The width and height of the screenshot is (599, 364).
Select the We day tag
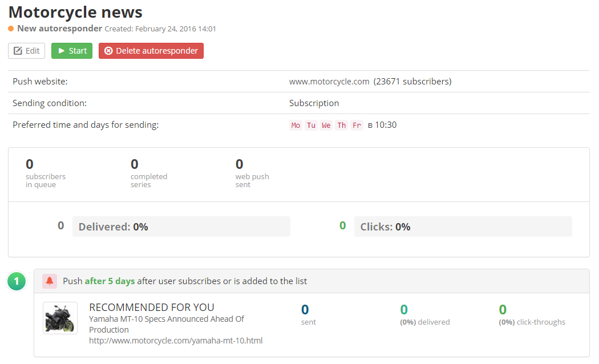326,126
